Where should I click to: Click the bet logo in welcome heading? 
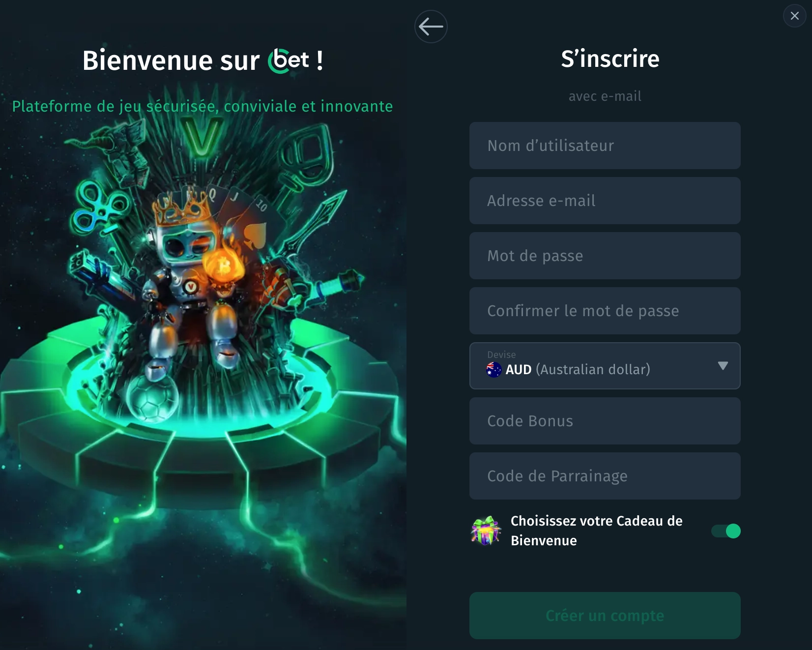click(289, 60)
